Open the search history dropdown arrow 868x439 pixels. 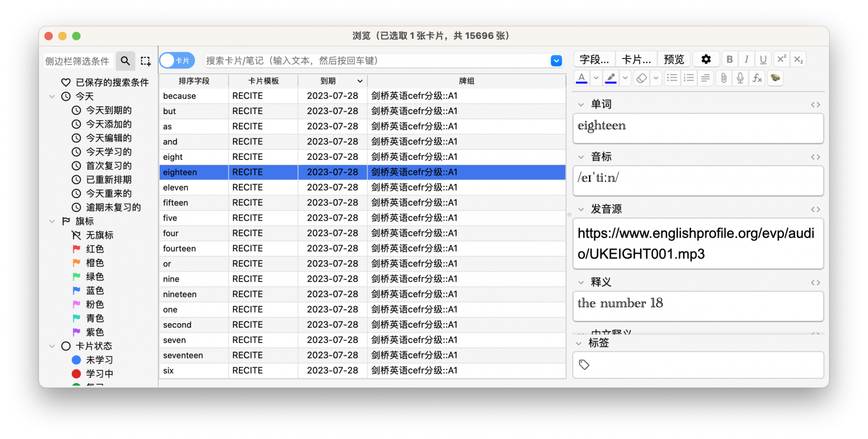click(556, 61)
